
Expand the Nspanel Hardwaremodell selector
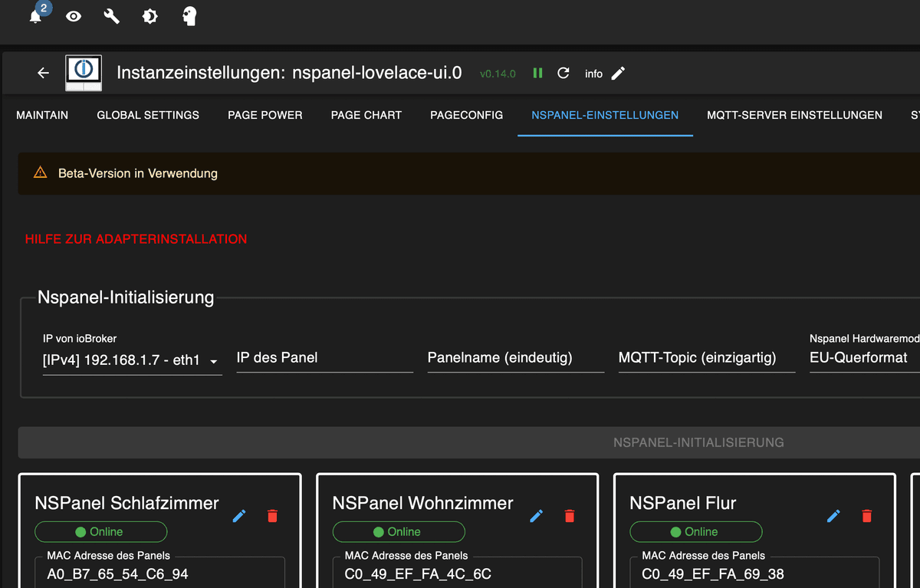click(x=863, y=358)
